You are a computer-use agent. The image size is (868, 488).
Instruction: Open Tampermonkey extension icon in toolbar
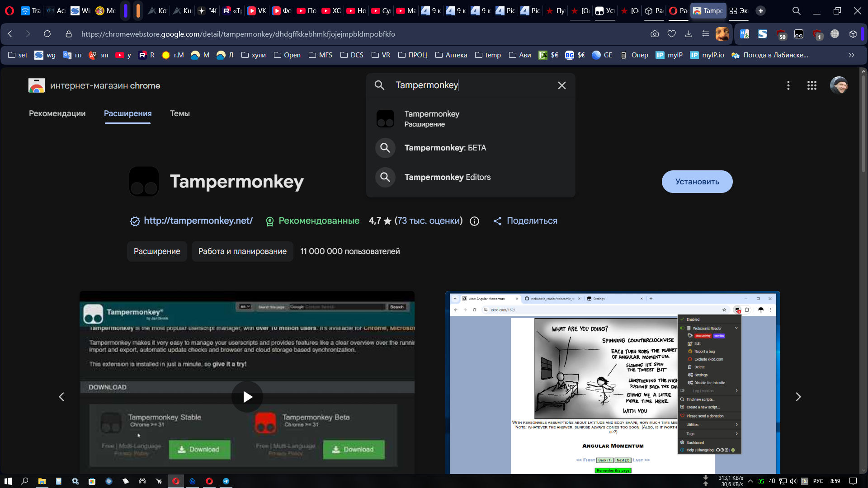pyautogui.click(x=799, y=34)
